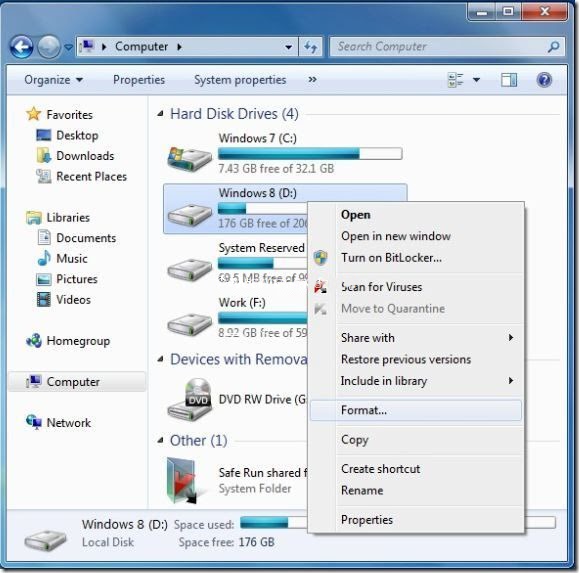Click the magnifier search icon

(x=554, y=47)
